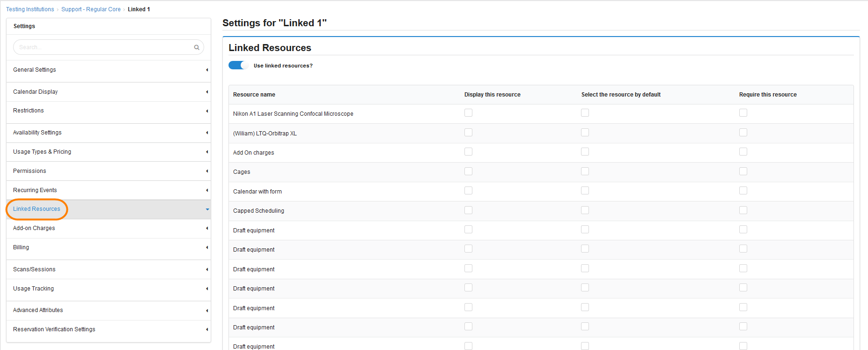Click the settings Search input field
This screenshot has height=350, width=868.
pyautogui.click(x=103, y=47)
